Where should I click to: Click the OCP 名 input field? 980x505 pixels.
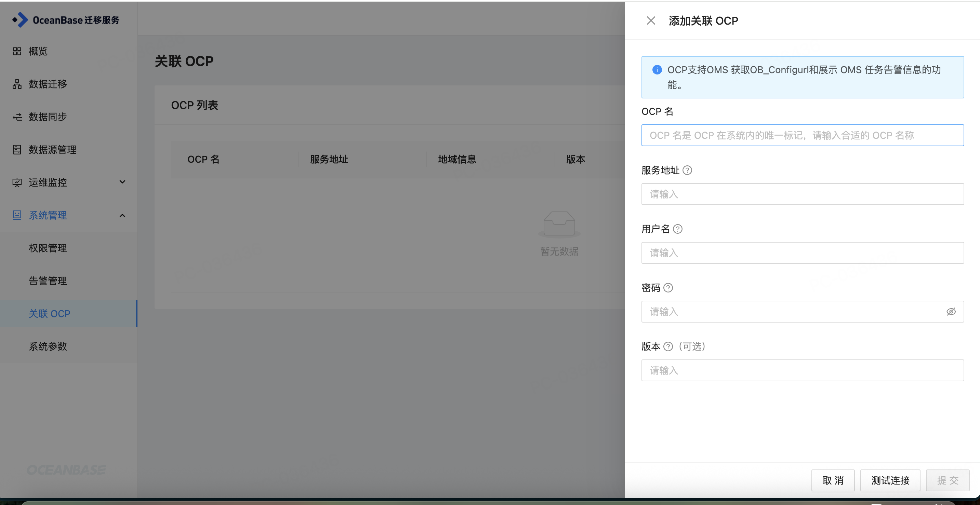click(802, 135)
